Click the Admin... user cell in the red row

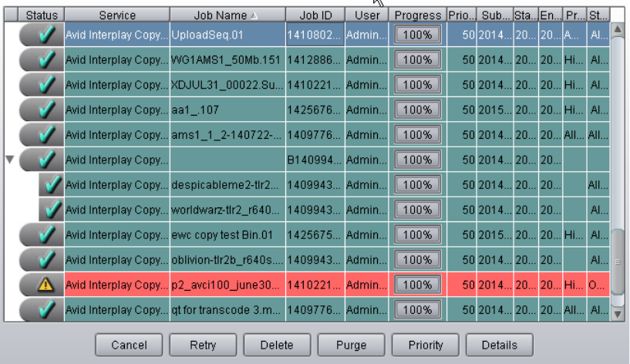coord(367,285)
